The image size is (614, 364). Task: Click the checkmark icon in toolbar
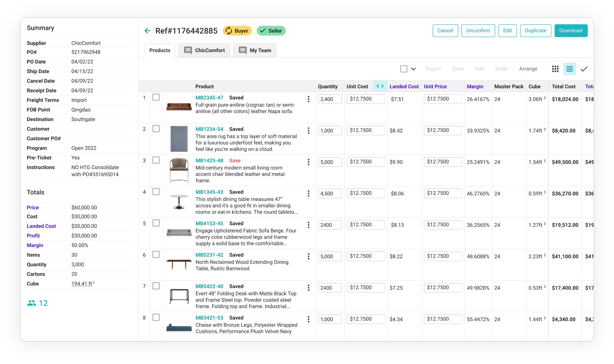(x=584, y=69)
